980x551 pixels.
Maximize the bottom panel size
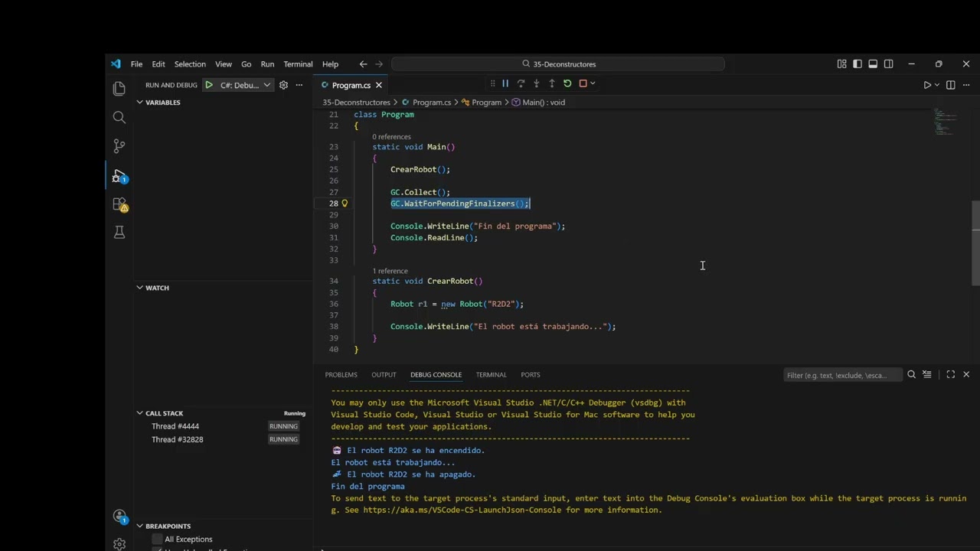click(950, 375)
